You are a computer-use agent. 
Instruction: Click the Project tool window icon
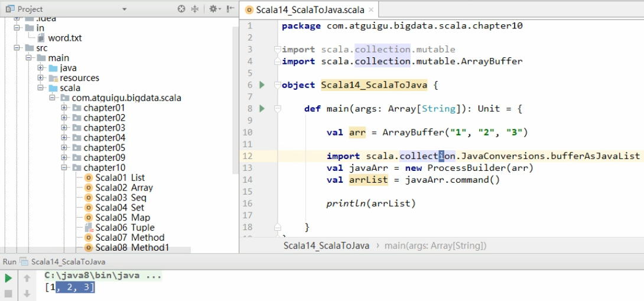(10, 9)
